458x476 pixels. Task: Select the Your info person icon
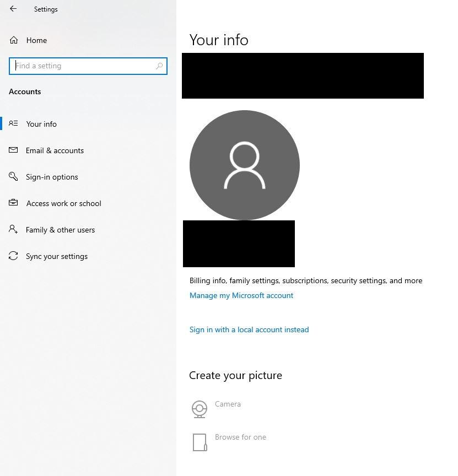13,123
